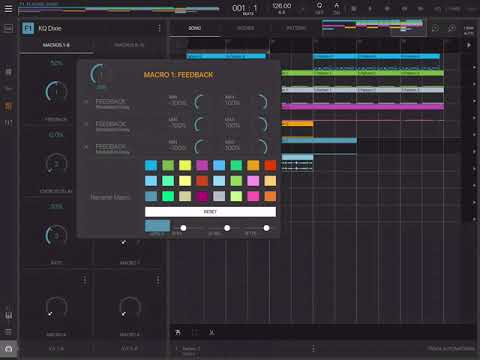Select the dashed rectangle selection tool
480x360 pixels.
[195, 332]
